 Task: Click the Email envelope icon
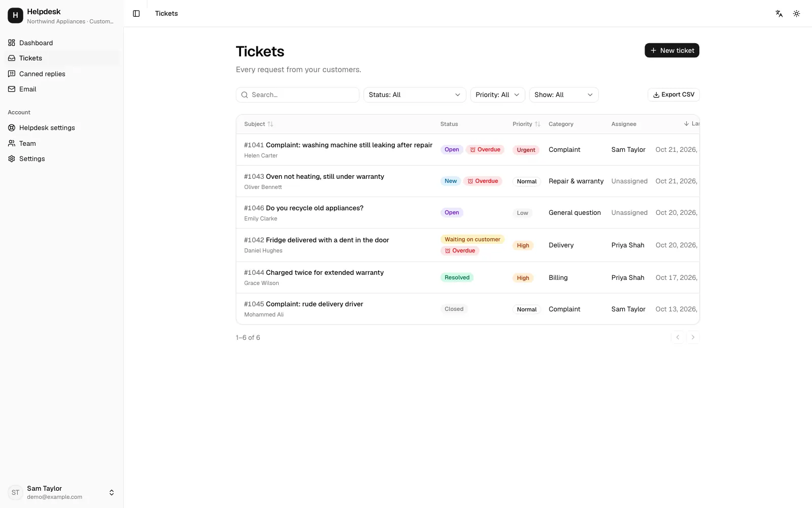coord(12,89)
